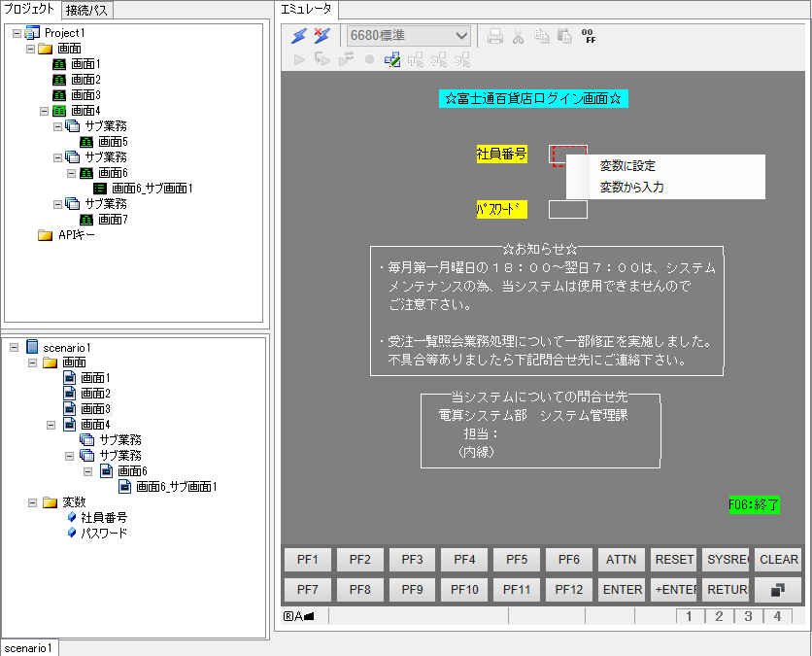Click the APIキー folder icon
Screen dimensions: 812x656
point(45,235)
